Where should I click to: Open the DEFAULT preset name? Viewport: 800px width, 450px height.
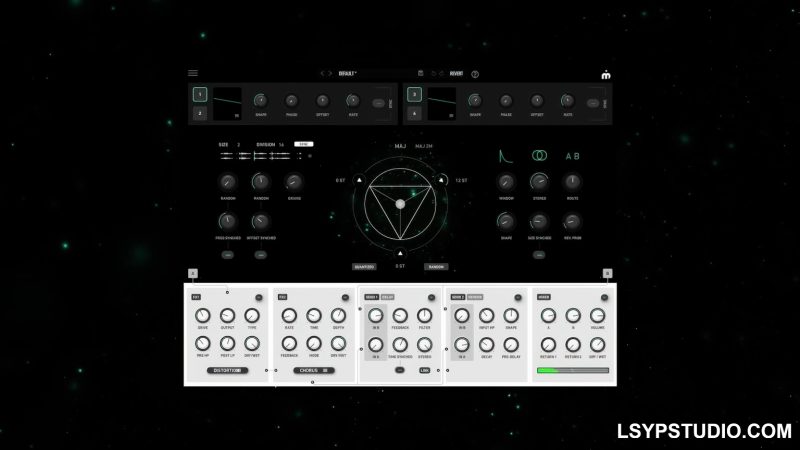coord(347,73)
